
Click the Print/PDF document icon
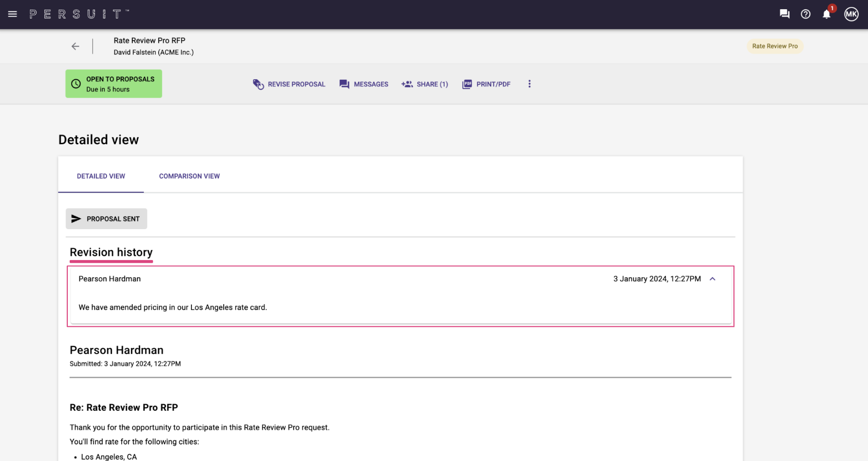(467, 84)
